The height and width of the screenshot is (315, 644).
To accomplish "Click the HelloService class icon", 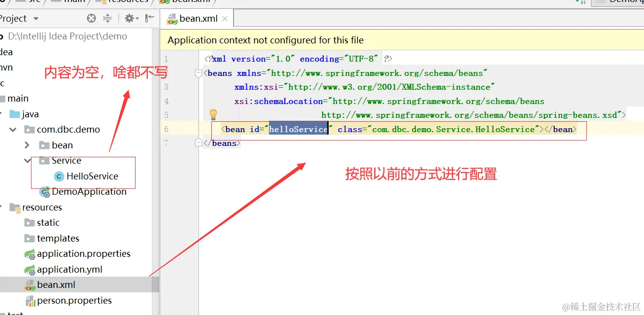I will click(59, 176).
